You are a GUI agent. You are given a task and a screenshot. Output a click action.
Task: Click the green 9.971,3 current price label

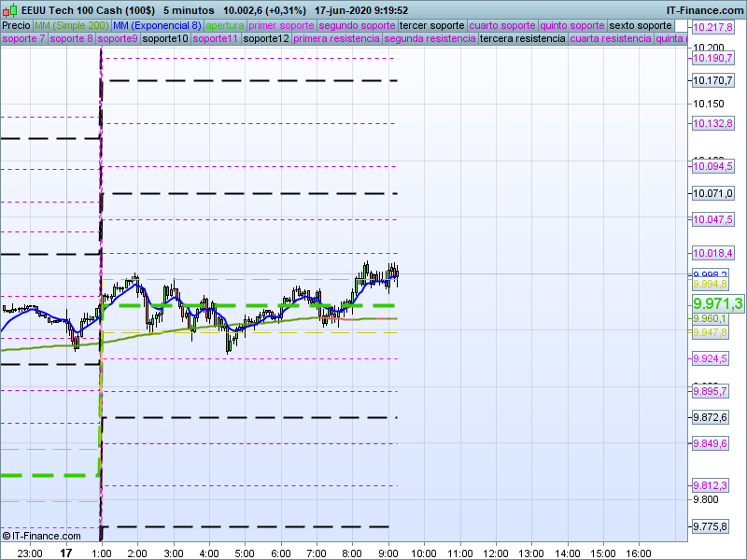[717, 304]
